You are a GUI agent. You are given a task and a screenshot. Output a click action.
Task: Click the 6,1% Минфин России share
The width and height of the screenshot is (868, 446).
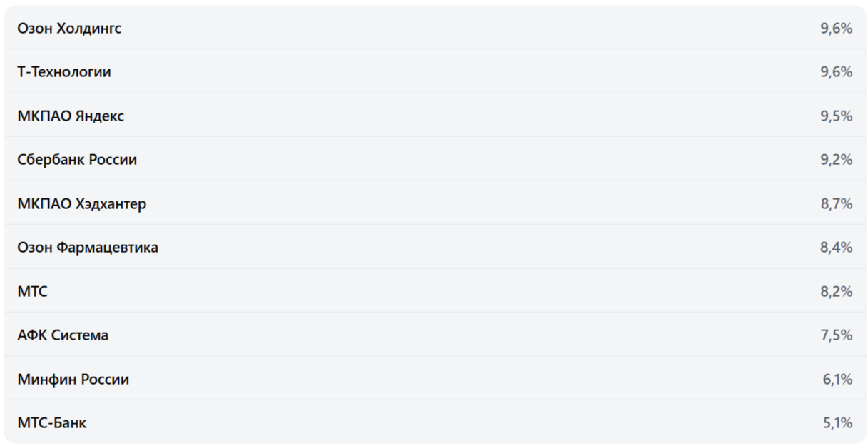tap(837, 380)
